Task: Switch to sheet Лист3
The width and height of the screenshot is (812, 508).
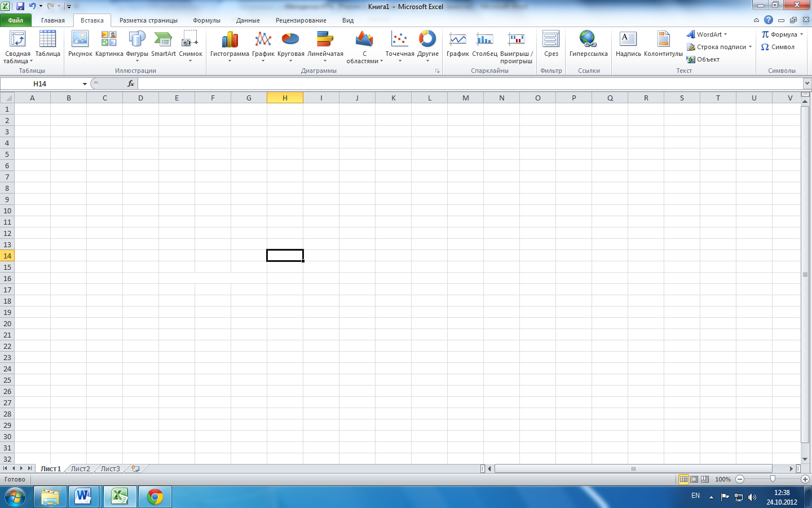Action: [x=111, y=468]
